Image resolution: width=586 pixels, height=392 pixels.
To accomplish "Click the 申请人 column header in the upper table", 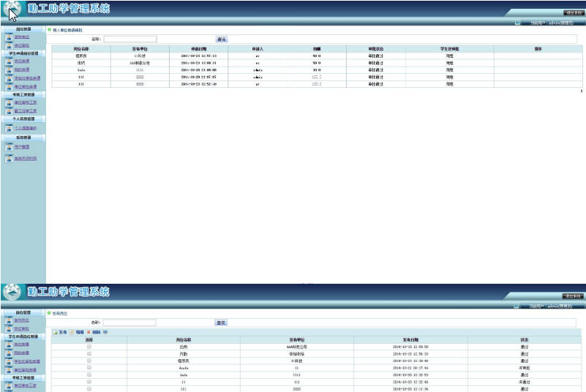I will (258, 49).
